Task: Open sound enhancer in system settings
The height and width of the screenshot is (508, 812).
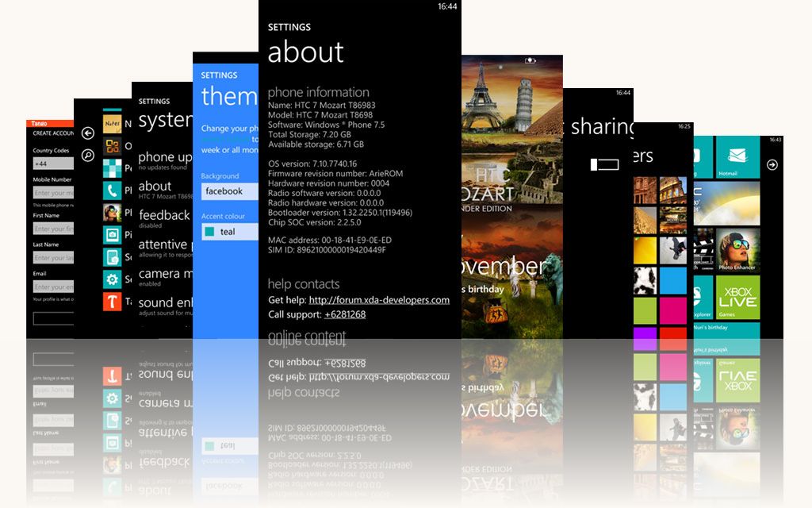Action: [x=165, y=306]
